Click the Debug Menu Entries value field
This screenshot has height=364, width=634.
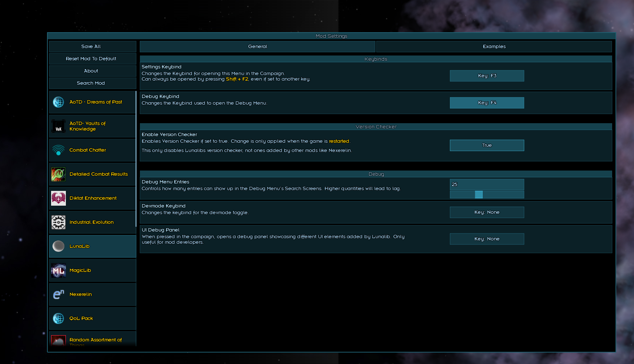tap(487, 185)
